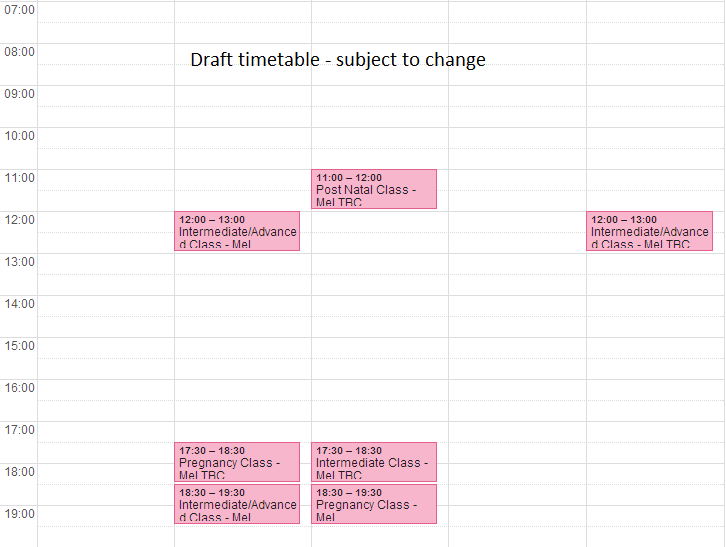Viewport: 726px width, 547px height.
Task: Open the rightmost 12:00 Intermediate/Advanced Class event
Action: point(649,231)
